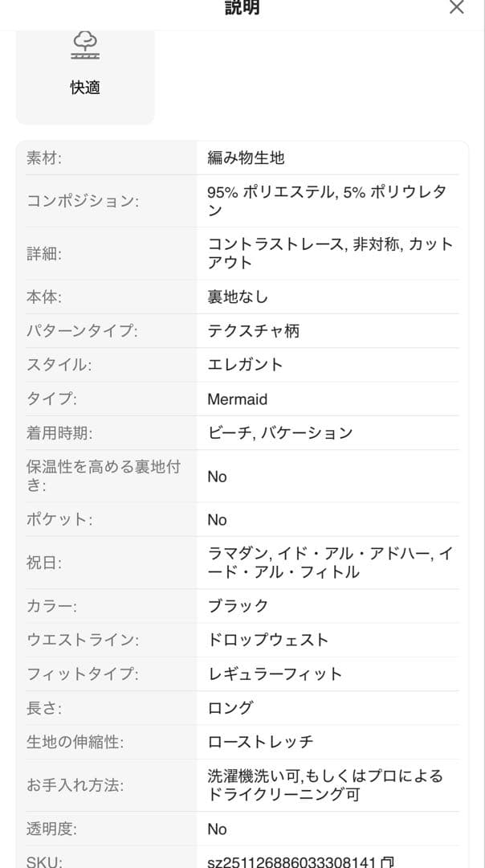Close the 説明 description panel

(456, 8)
